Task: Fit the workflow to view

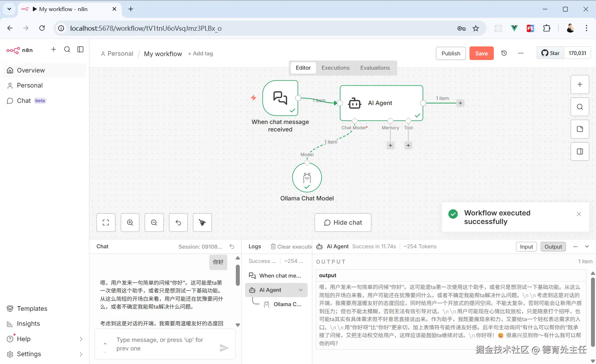Action: 106,223
